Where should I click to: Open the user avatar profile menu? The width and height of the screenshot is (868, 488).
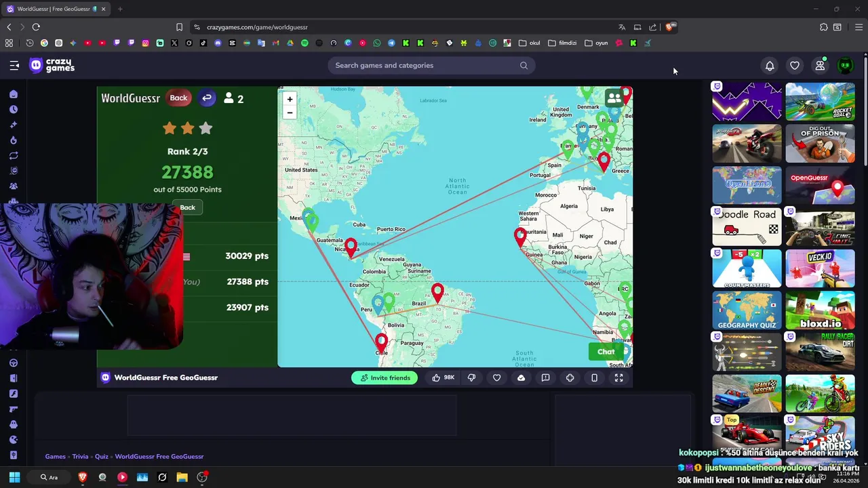click(845, 66)
